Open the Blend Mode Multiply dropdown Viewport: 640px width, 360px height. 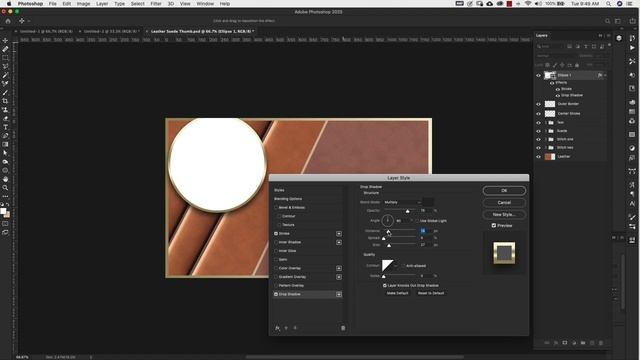(402, 202)
